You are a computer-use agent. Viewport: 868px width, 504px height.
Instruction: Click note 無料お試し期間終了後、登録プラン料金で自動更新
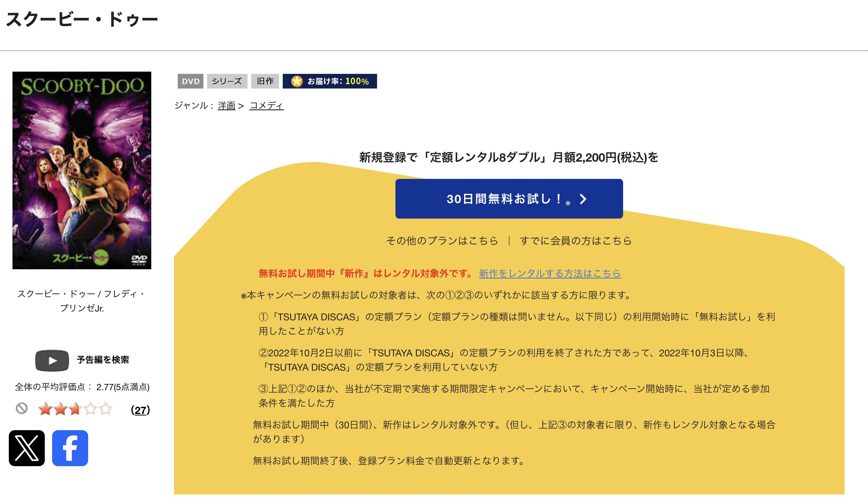coord(389,461)
